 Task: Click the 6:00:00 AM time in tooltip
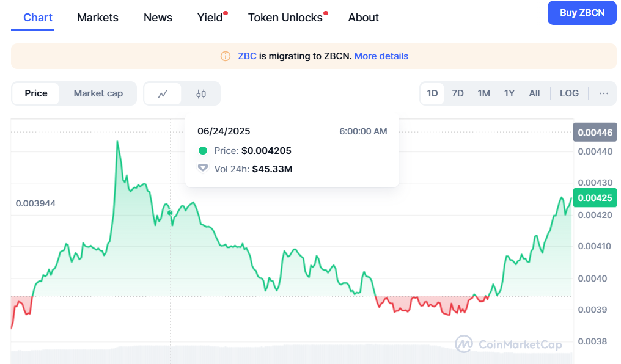pos(363,131)
